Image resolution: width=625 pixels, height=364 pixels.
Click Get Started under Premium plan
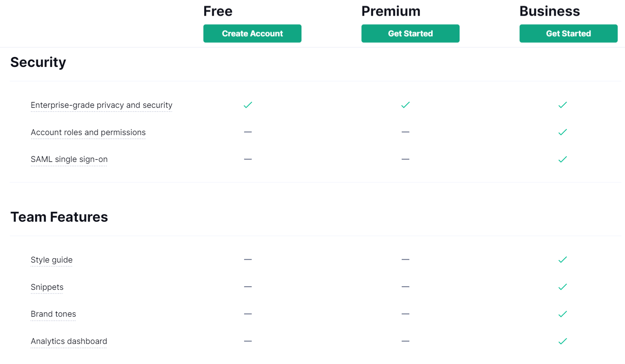click(410, 34)
